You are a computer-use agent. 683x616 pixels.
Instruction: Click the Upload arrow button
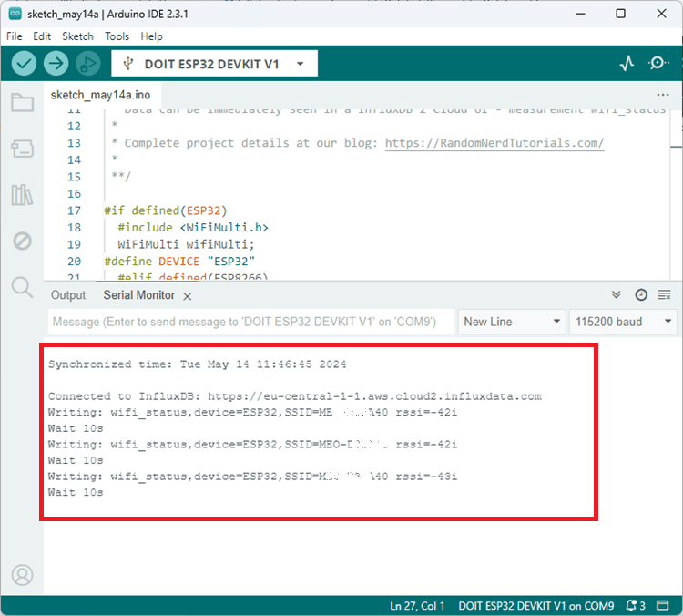[x=56, y=63]
